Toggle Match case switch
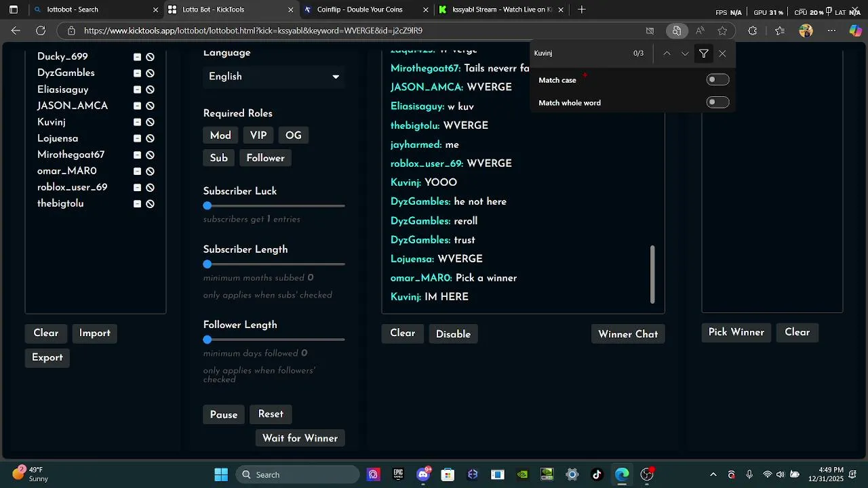Image resolution: width=868 pixels, height=488 pixels. click(x=717, y=80)
